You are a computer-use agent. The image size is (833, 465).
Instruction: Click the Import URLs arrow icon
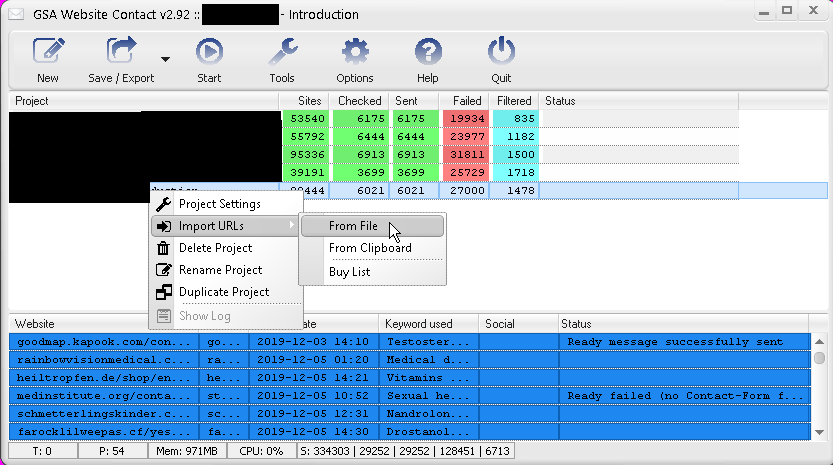[164, 226]
